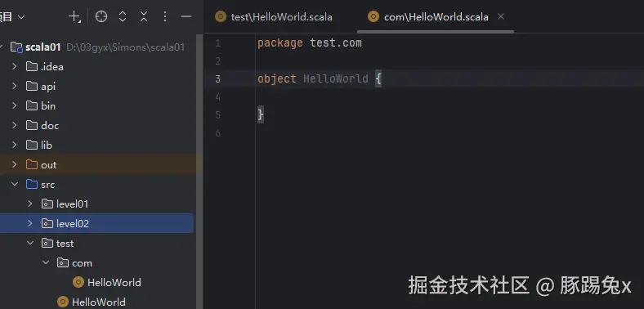This screenshot has width=644, height=309.
Task: Click the collapse all icon in project toolbar
Action: tap(144, 16)
